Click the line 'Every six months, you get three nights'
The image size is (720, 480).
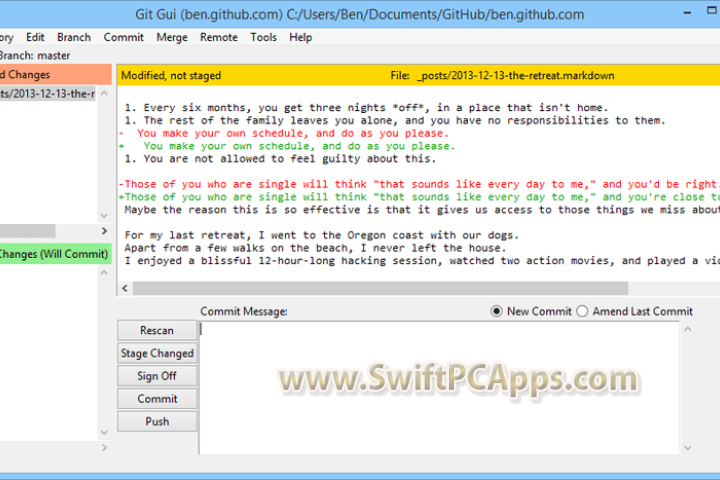pyautogui.click(x=366, y=107)
